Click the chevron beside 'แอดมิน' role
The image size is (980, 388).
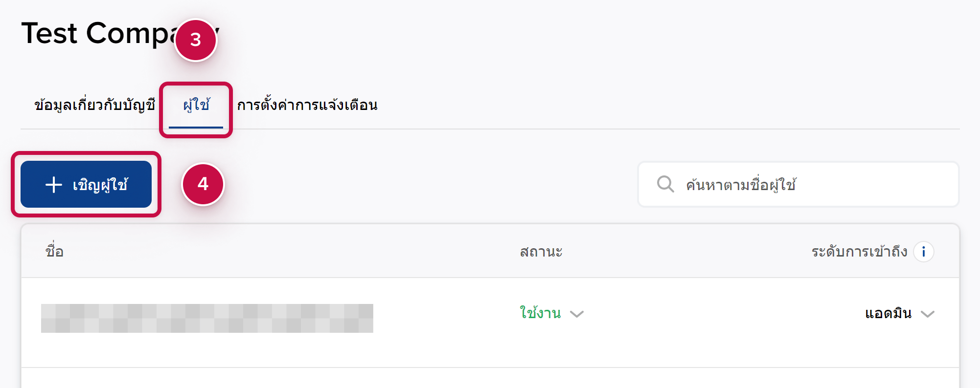pos(928,314)
